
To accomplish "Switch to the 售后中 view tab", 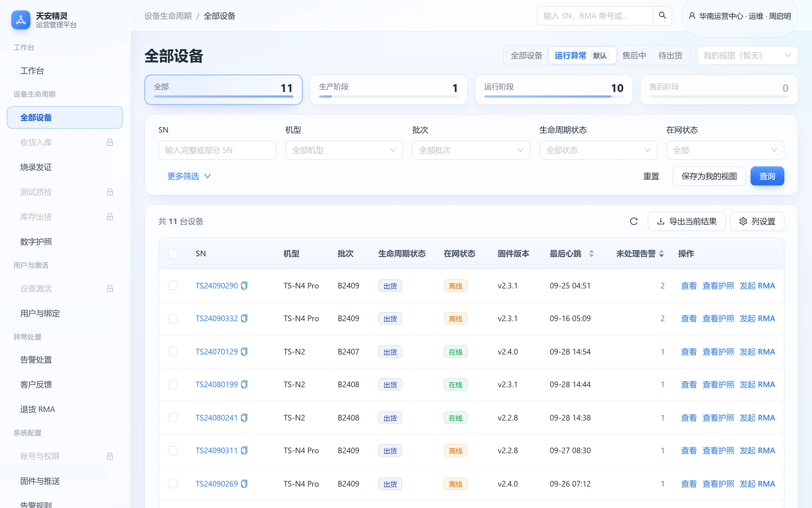I will click(x=634, y=55).
